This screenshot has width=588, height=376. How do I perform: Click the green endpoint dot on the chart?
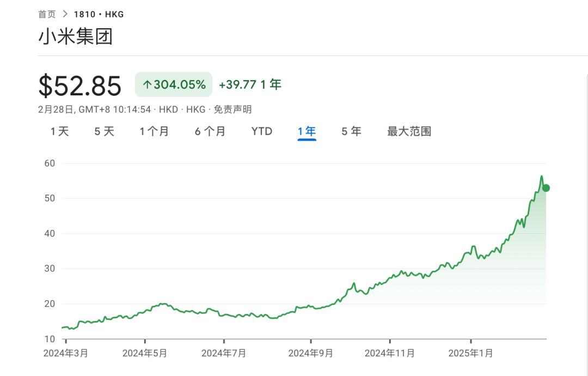point(546,188)
